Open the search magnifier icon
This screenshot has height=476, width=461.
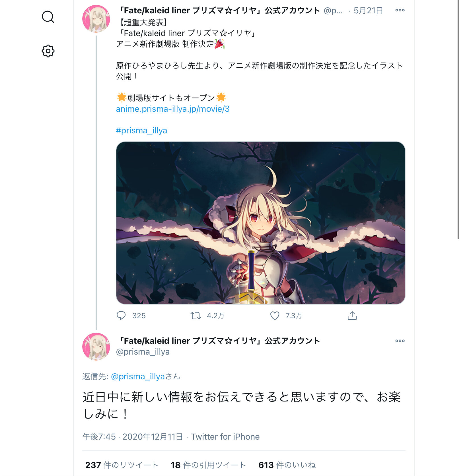point(48,17)
